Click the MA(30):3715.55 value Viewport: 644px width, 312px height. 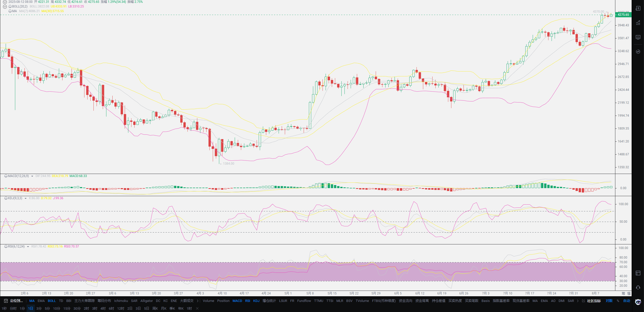pos(52,11)
